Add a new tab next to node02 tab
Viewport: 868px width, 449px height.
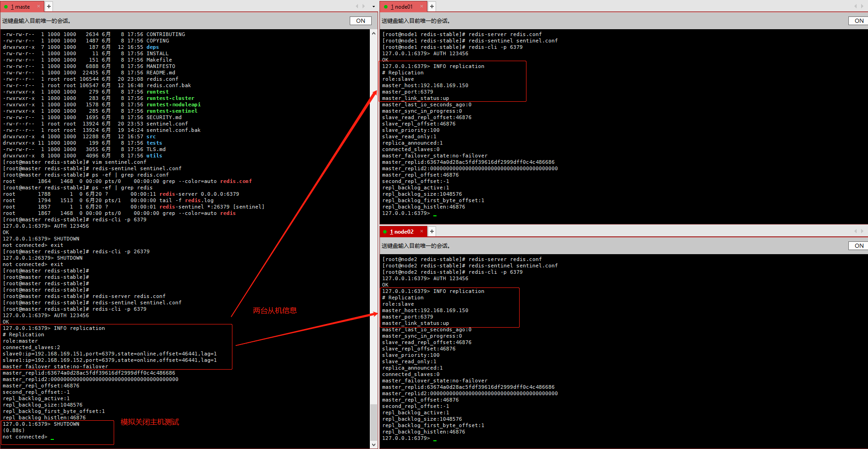[x=432, y=231]
